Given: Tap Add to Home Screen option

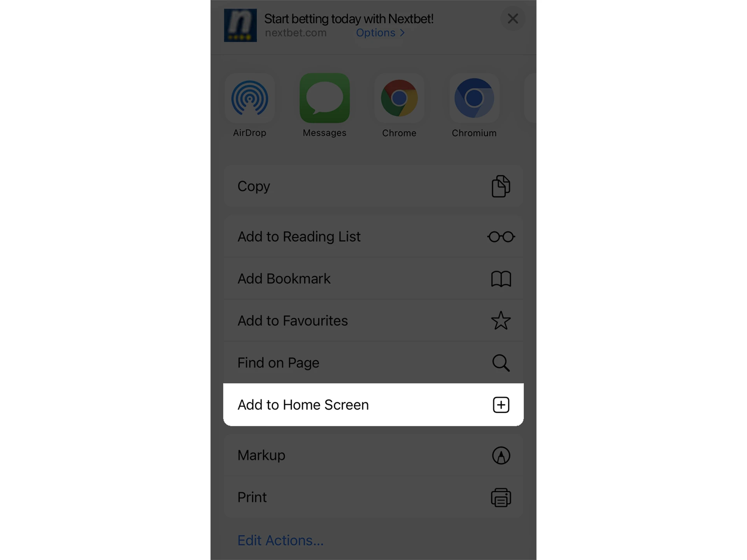Looking at the screenshot, I should tap(373, 404).
